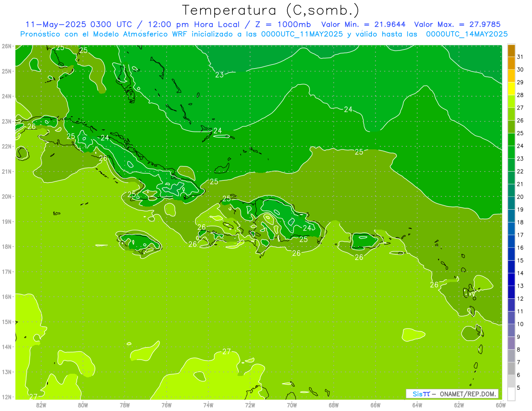This screenshot has width=532, height=411.
Task: Click the '22N' latitude axis label
Action: click(x=6, y=146)
